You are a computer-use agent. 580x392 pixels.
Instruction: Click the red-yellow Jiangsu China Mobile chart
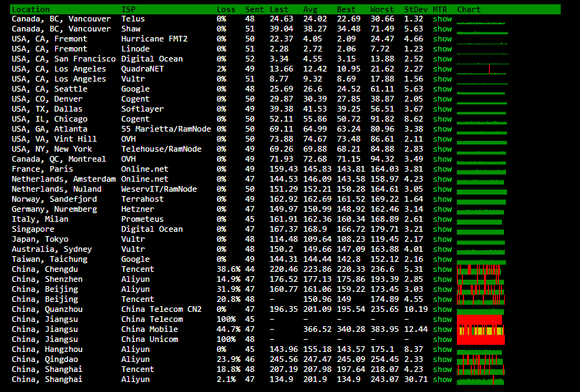tap(481, 330)
